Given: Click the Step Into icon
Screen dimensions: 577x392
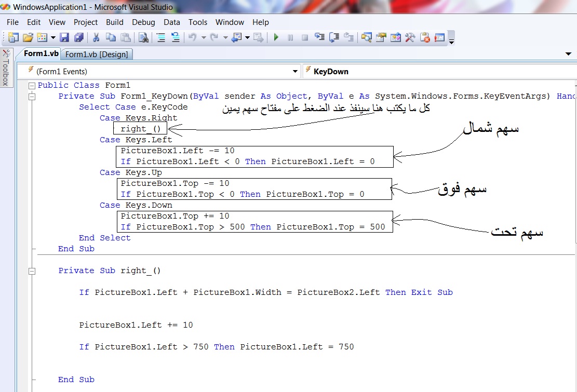Looking at the screenshot, I should [319, 37].
